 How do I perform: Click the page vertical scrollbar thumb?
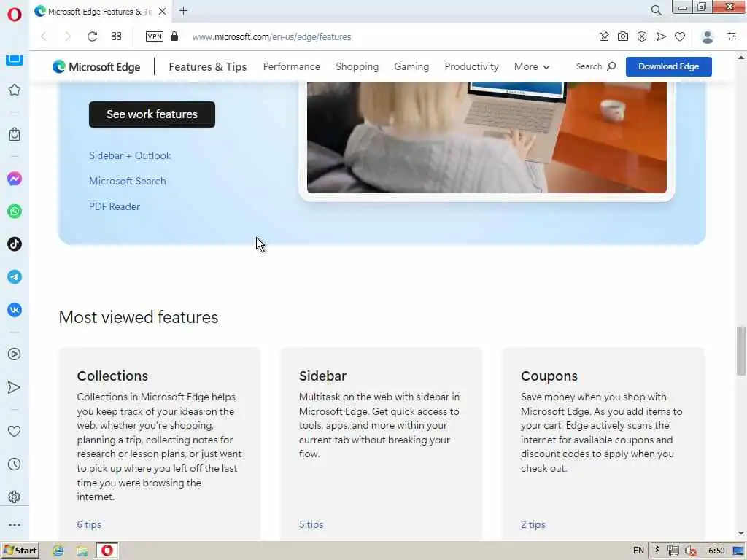tap(741, 351)
